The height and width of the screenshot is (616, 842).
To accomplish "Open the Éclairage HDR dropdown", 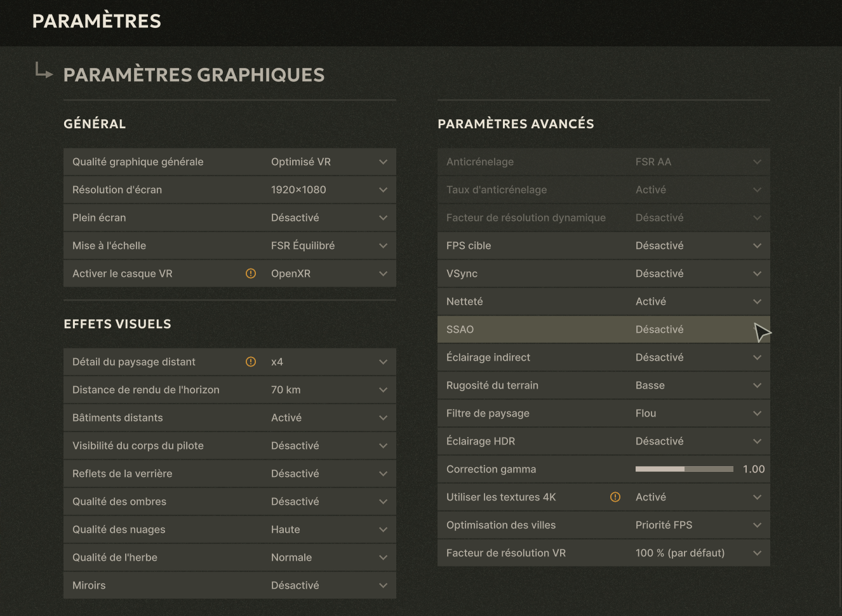I will (604, 441).
